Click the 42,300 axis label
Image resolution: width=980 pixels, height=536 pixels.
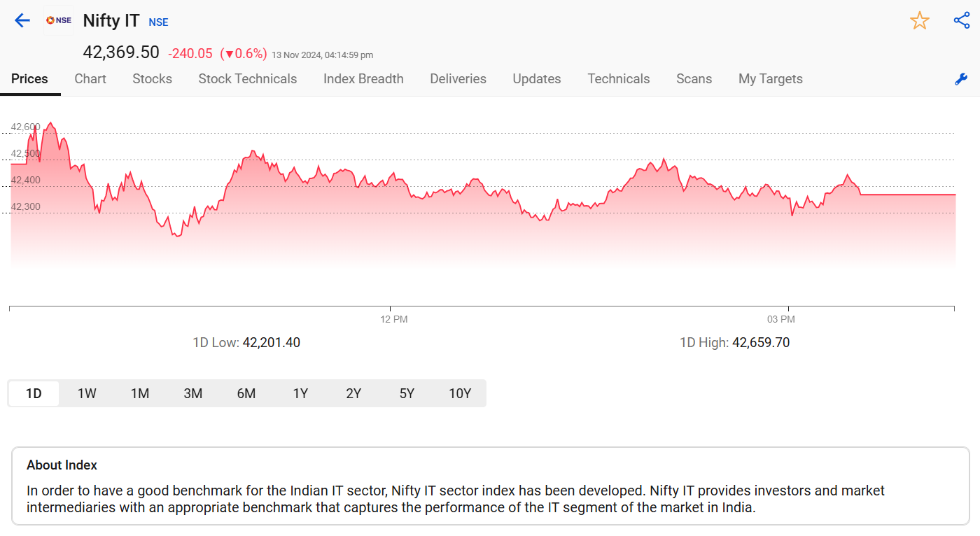click(x=26, y=206)
